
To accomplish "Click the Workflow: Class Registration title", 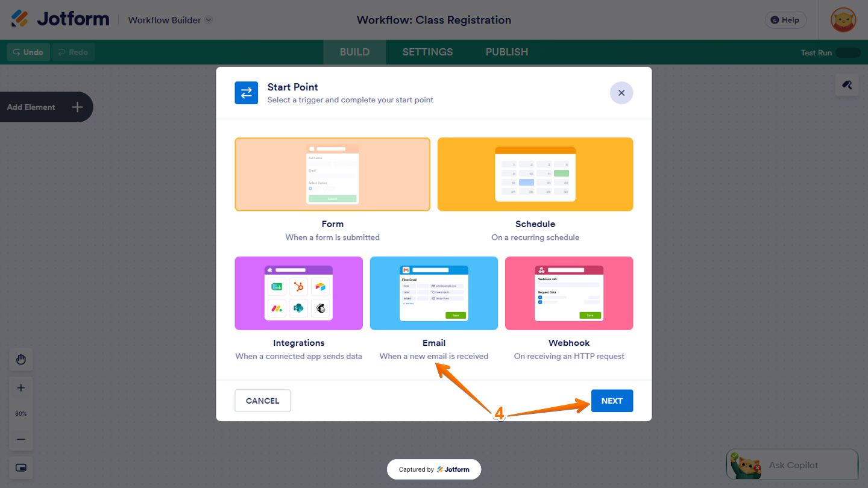I will [434, 20].
